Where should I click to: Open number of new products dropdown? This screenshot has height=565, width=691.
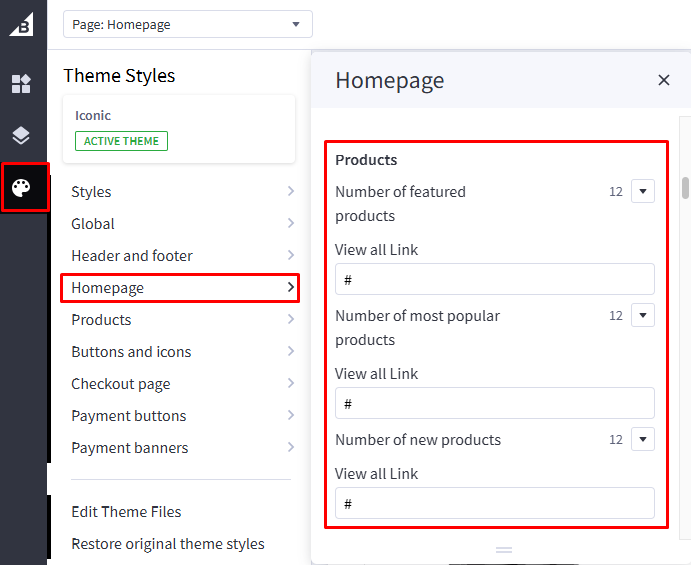[643, 440]
